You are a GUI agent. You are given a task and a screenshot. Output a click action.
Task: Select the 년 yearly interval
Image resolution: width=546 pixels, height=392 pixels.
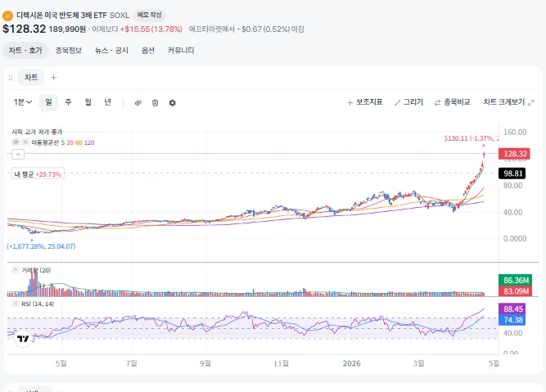click(x=107, y=102)
